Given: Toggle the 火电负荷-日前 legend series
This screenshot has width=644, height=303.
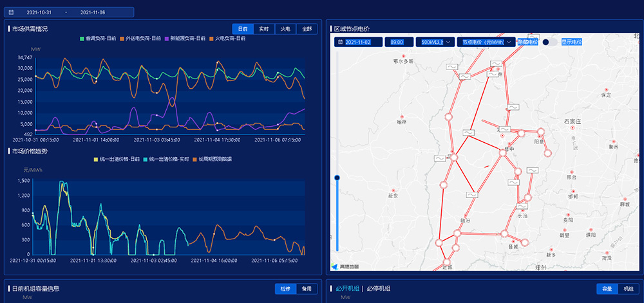Looking at the screenshot, I should pos(227,38).
